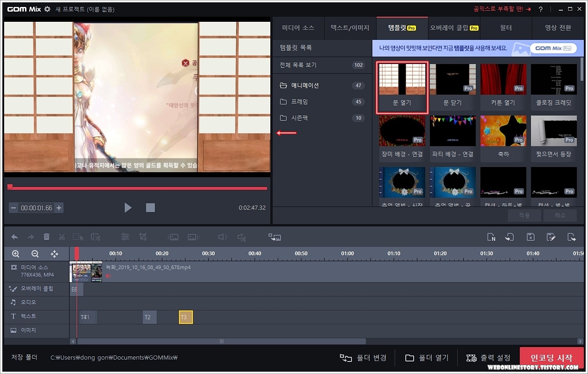Choose the dashed-box area select tool
Viewport: 588px width, 374px height.
78,237
